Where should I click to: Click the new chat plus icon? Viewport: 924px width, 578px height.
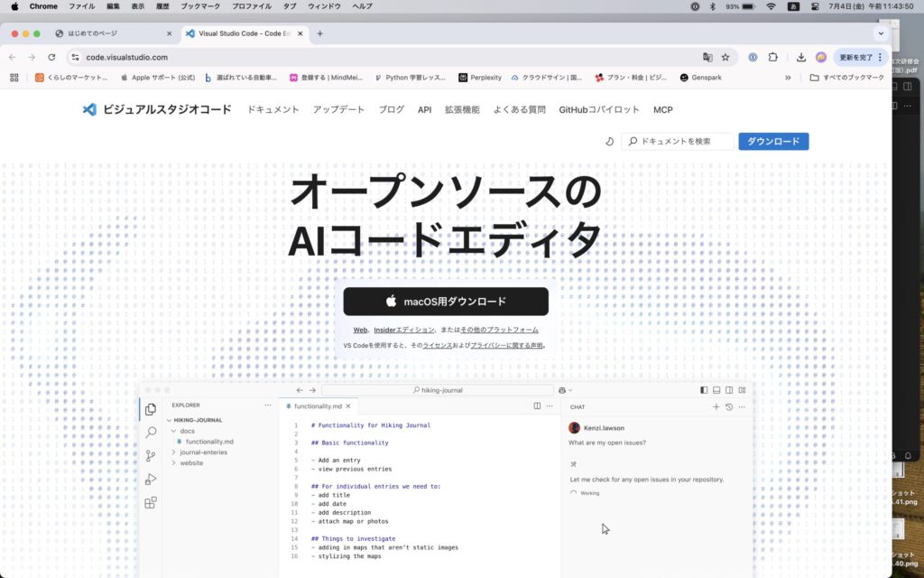click(x=716, y=407)
